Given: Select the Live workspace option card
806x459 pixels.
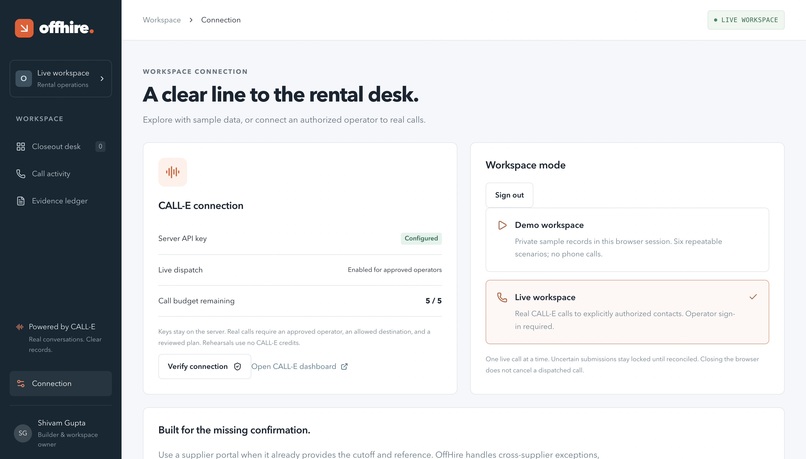Looking at the screenshot, I should pyautogui.click(x=627, y=312).
